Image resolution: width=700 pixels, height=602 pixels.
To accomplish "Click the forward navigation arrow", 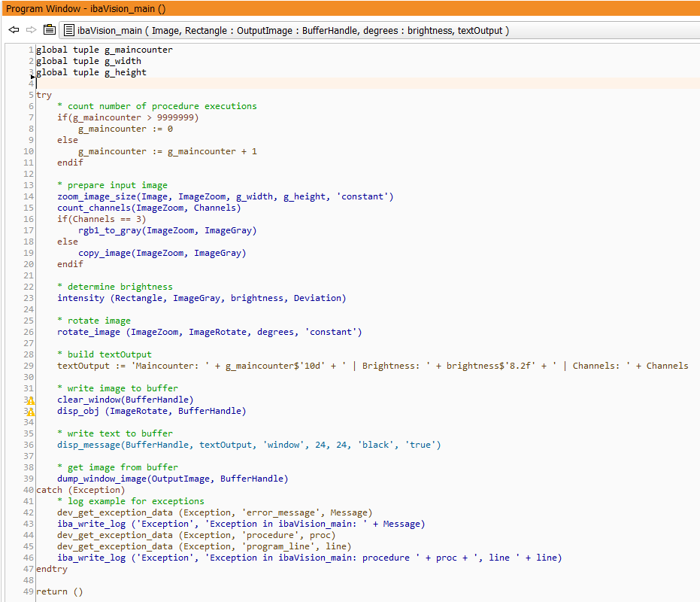I will (x=31, y=30).
